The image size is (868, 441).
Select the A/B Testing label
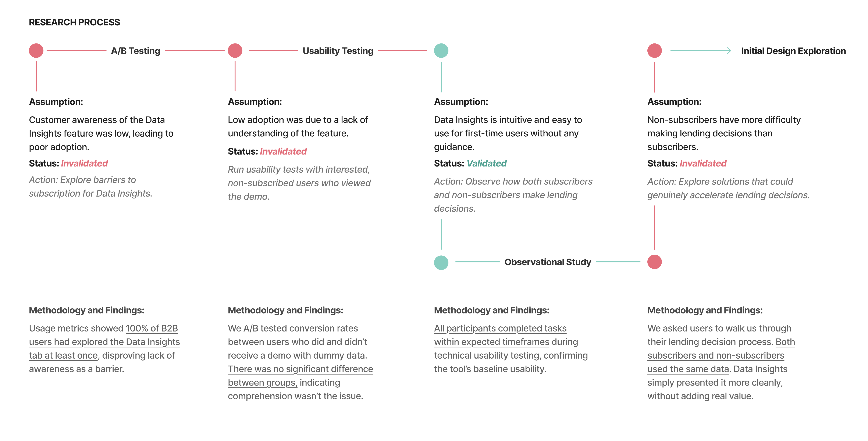(x=135, y=51)
